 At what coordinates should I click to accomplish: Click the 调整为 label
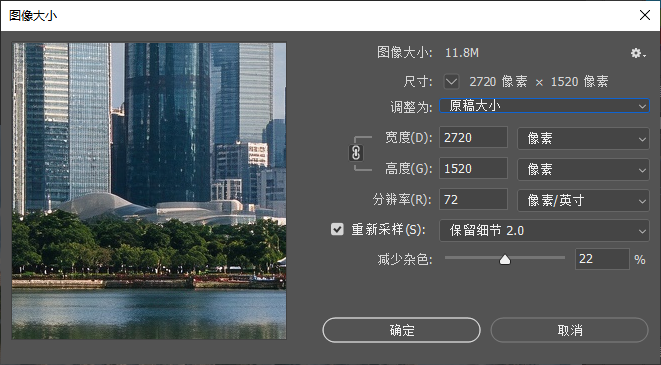point(411,107)
